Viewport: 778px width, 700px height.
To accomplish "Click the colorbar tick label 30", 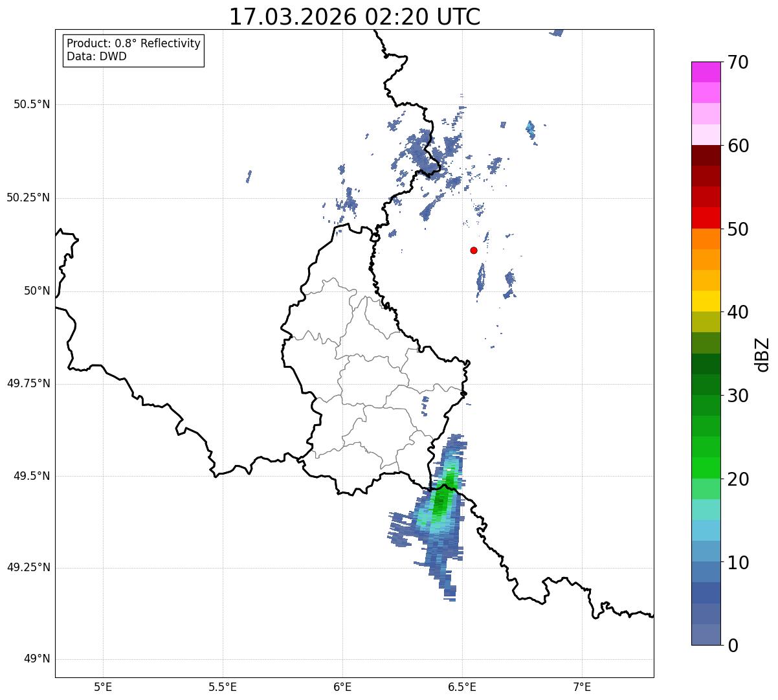I will (739, 396).
